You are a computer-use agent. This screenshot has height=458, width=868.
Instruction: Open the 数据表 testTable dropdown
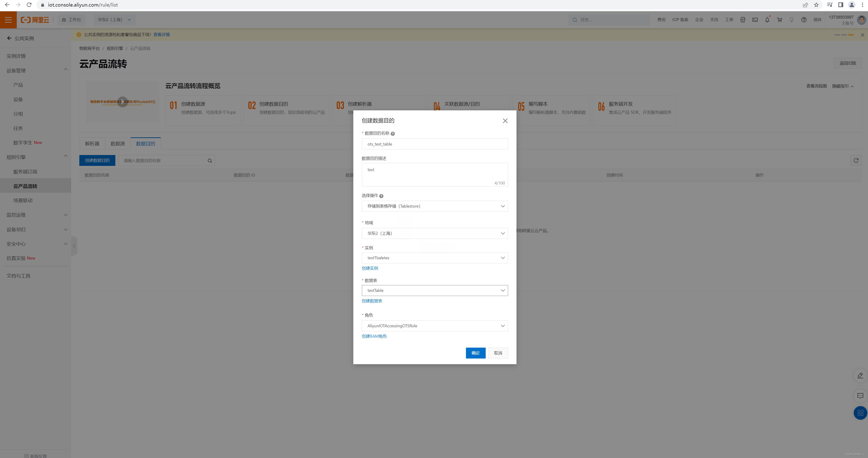coord(434,291)
